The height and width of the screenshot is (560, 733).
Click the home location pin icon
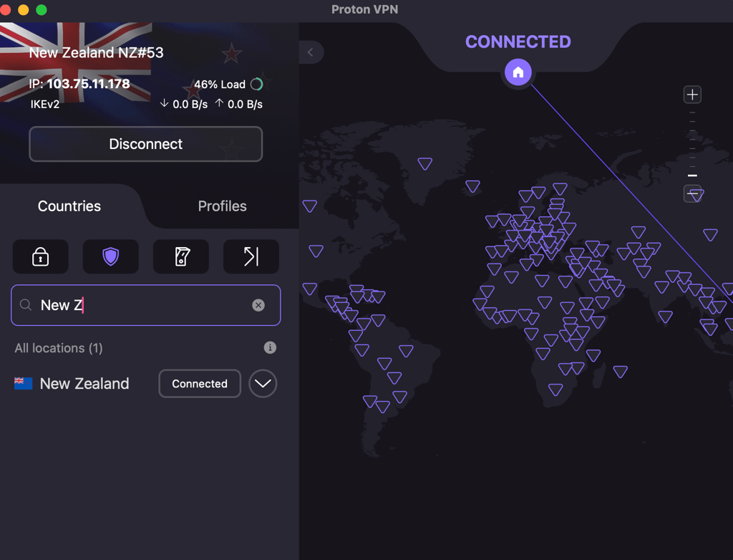[x=518, y=72]
